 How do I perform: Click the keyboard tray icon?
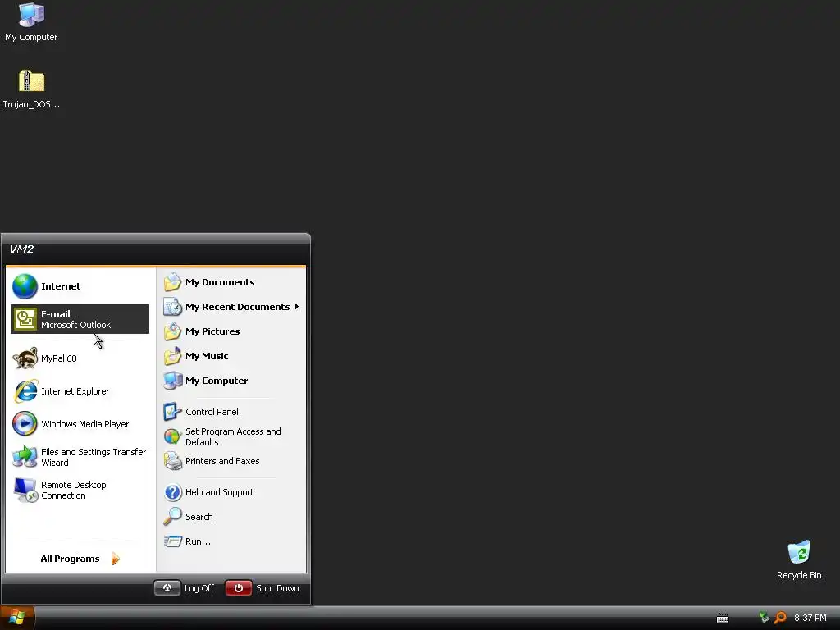click(723, 619)
